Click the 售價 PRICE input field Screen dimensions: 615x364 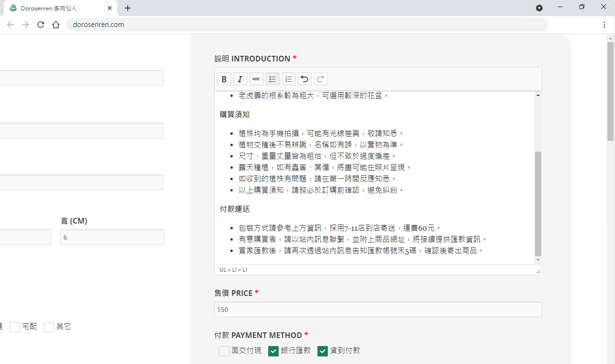click(x=378, y=310)
